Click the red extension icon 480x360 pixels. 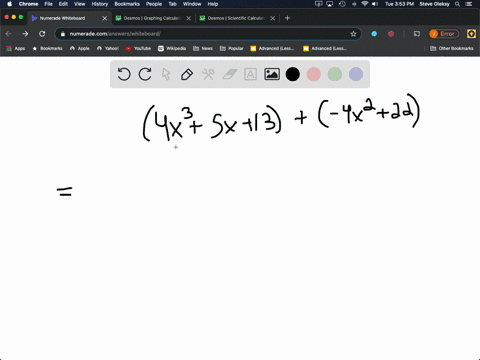391,34
